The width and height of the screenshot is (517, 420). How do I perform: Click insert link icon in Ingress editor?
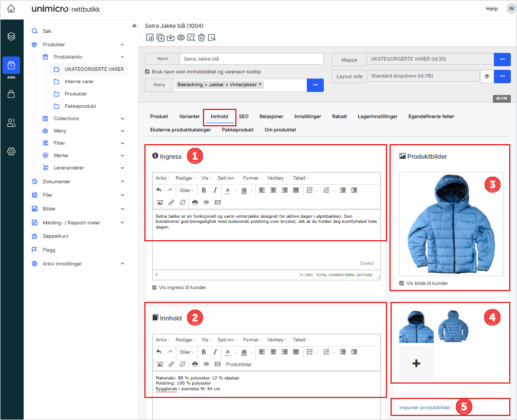171,202
